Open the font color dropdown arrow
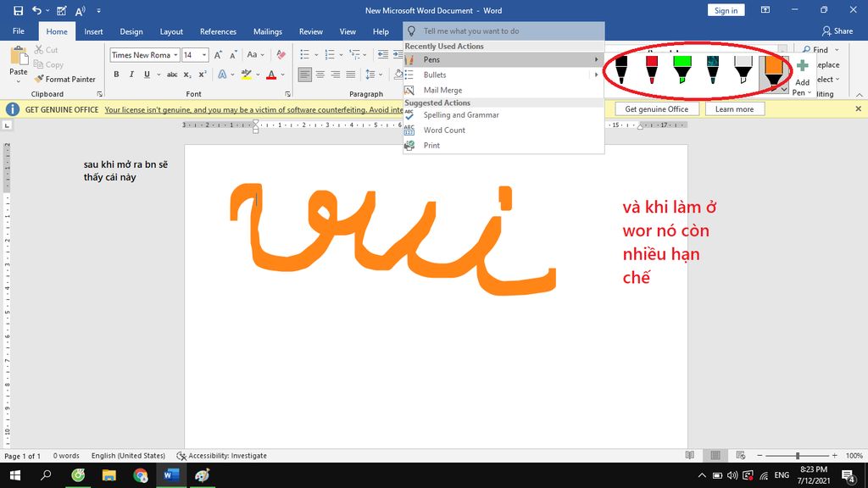The width and height of the screenshot is (868, 488). point(282,75)
